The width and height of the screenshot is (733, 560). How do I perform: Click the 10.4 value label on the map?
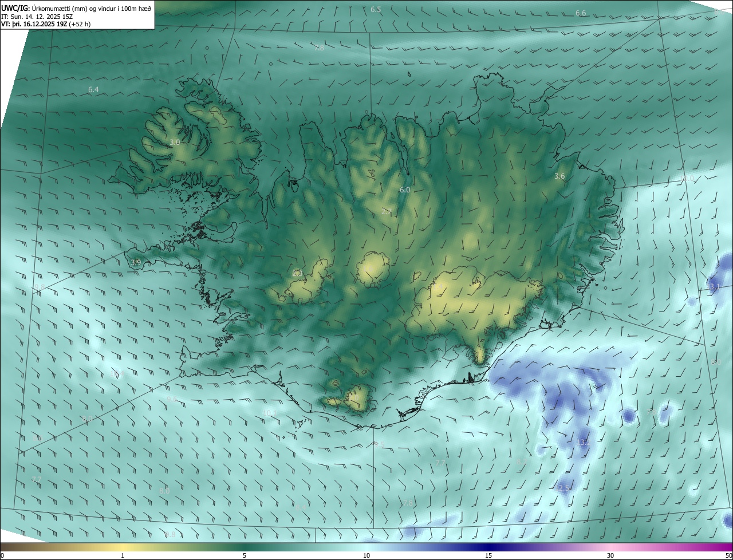pos(117,374)
